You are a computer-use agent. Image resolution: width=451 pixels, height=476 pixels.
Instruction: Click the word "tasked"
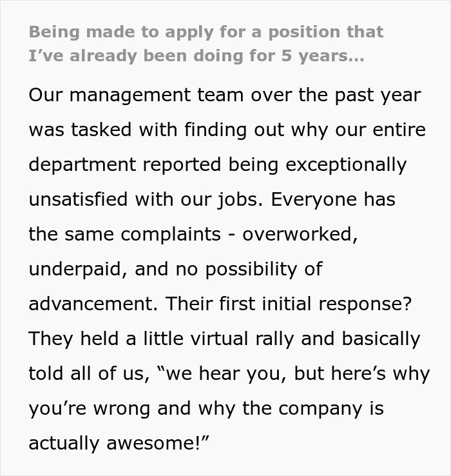[x=101, y=130]
